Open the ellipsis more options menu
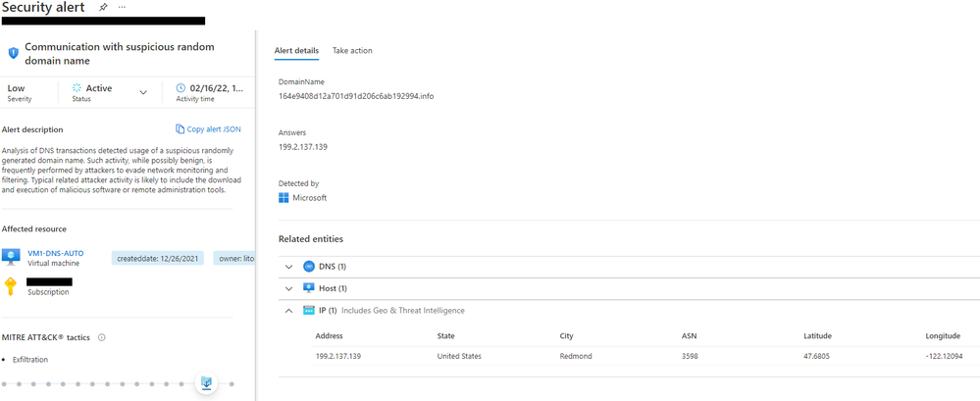980x401 pixels. click(x=122, y=7)
